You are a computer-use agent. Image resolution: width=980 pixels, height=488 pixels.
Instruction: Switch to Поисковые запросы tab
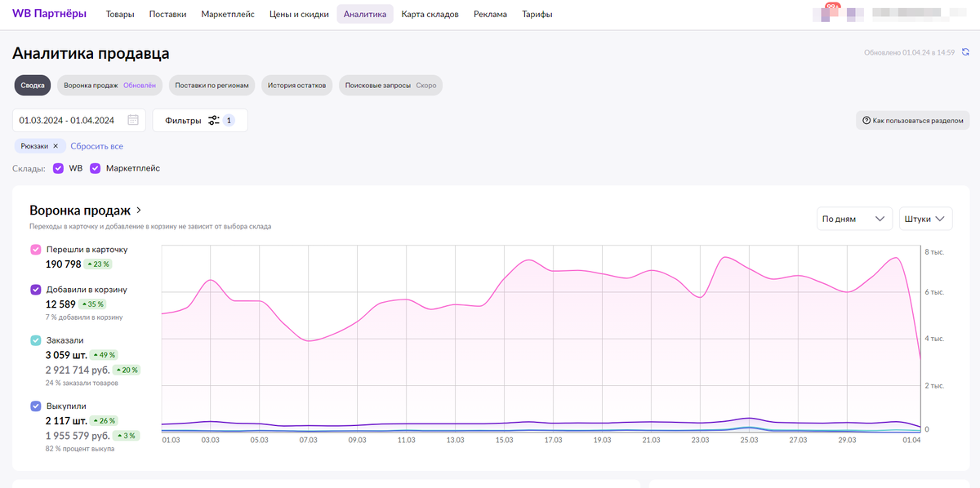click(390, 86)
